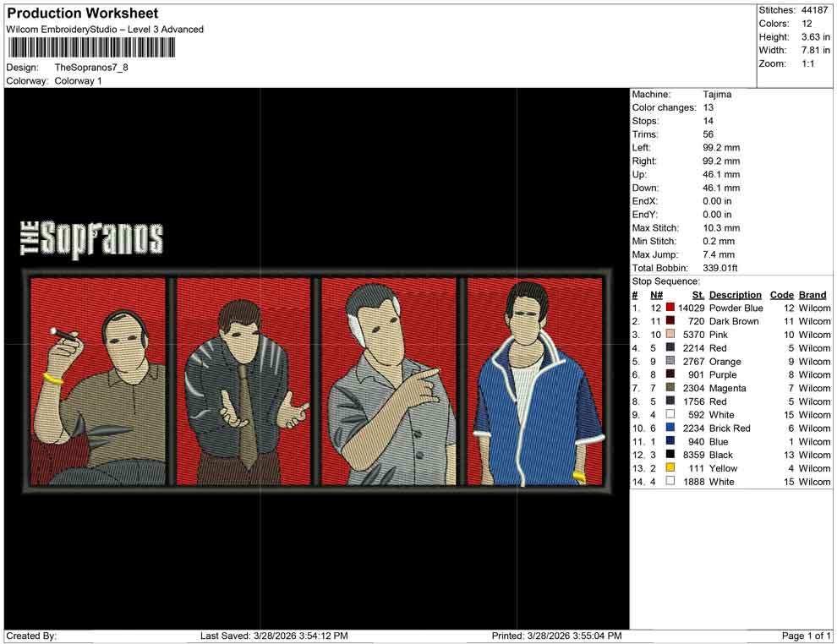Click the Sopranos logo text in the design
Image resolution: width=837 pixels, height=644 pixels.
[x=91, y=238]
